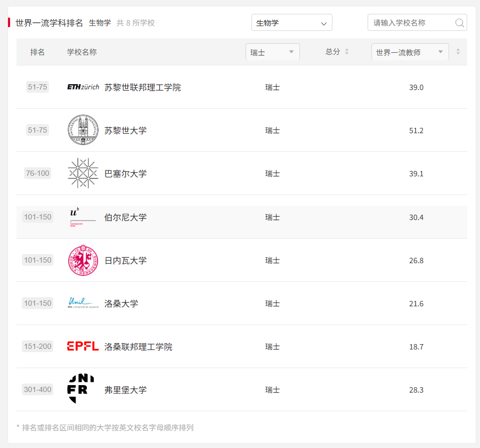480x448 pixels.
Task: Open 弗里堡大学 school link
Action: click(126, 390)
